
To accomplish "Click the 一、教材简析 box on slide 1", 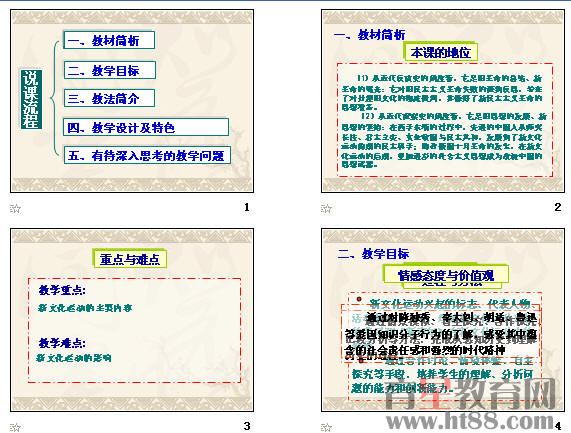I will point(109,40).
